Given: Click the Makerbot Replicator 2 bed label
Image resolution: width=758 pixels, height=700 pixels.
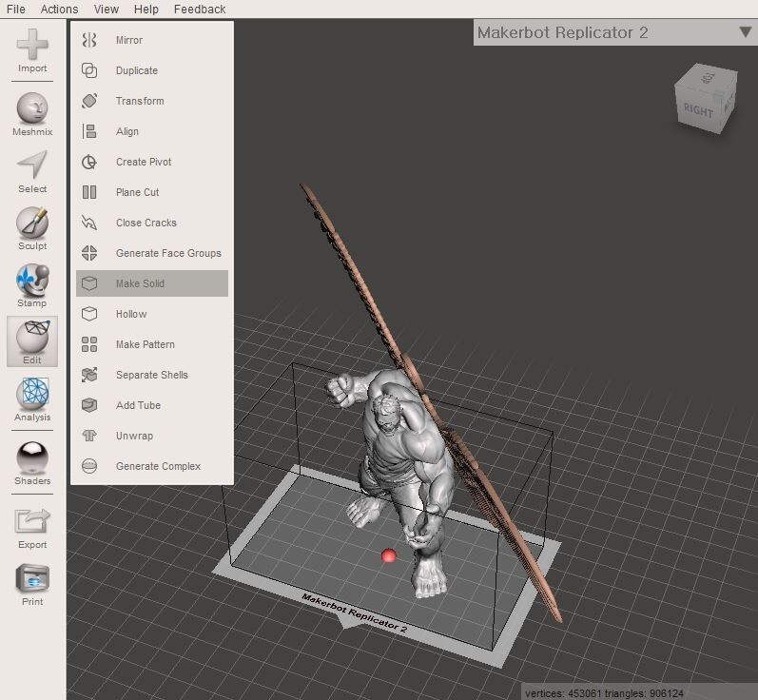Looking at the screenshot, I should click(x=355, y=612).
